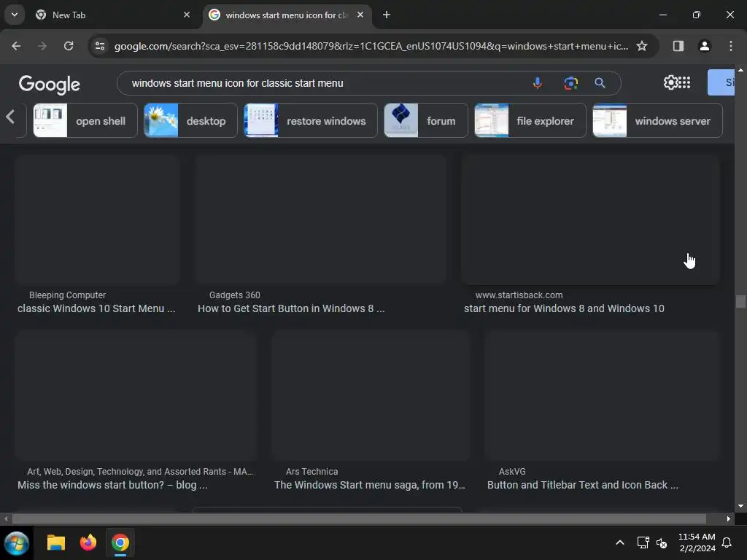
Task: Open a new tab with plus
Action: click(387, 15)
